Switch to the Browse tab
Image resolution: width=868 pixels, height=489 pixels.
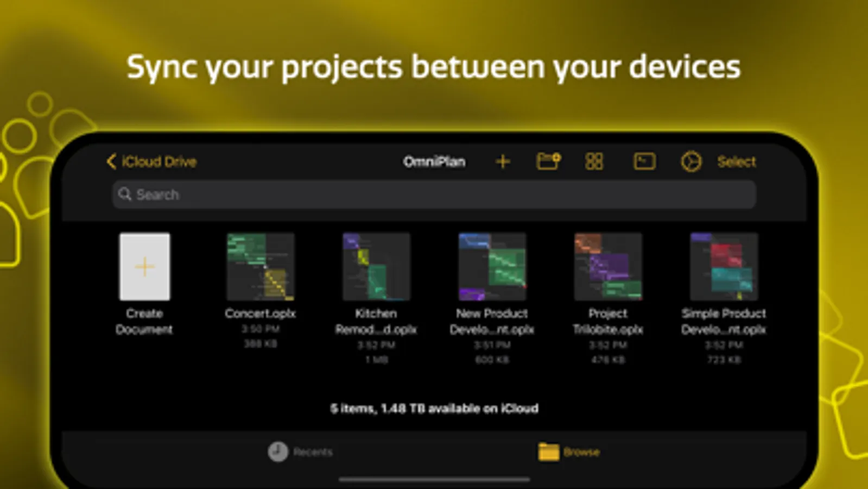point(569,452)
